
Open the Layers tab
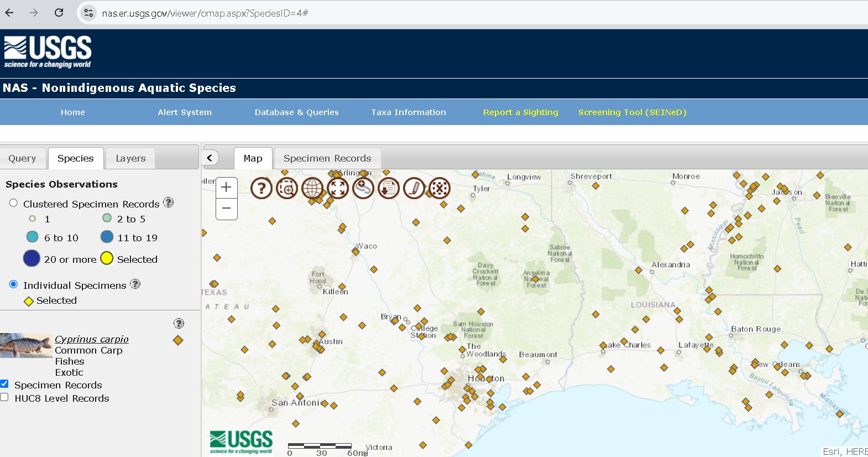(x=130, y=158)
